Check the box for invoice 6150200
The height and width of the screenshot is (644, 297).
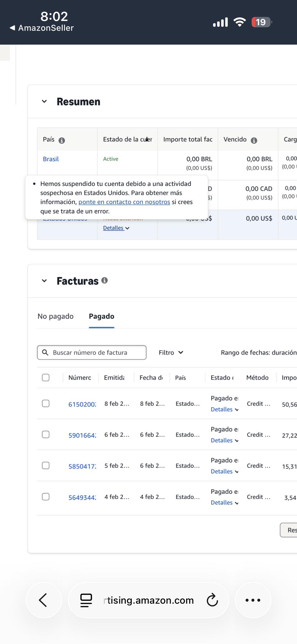point(46,403)
